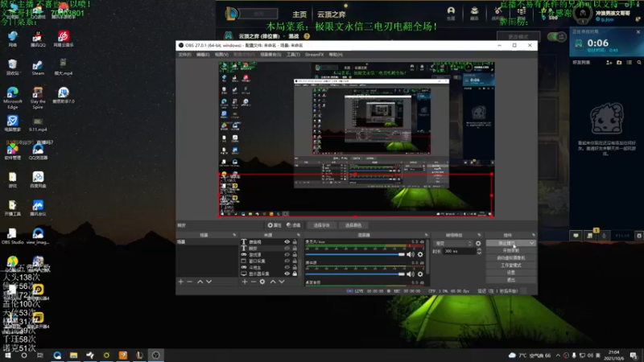Click the 滤镜 filters toolbar button
Screen dimensions: 644x362
coord(294,225)
